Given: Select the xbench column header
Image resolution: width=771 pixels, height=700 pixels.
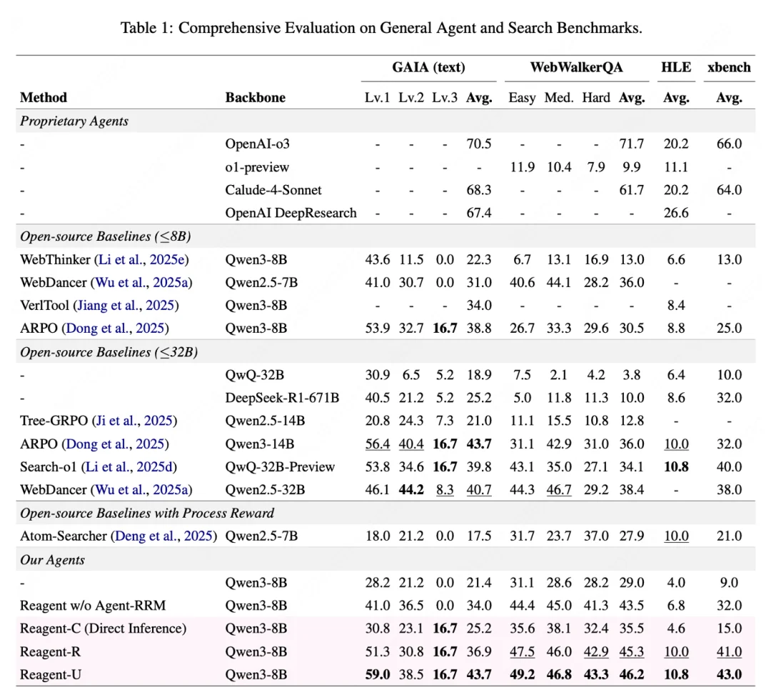Looking at the screenshot, I should (729, 68).
